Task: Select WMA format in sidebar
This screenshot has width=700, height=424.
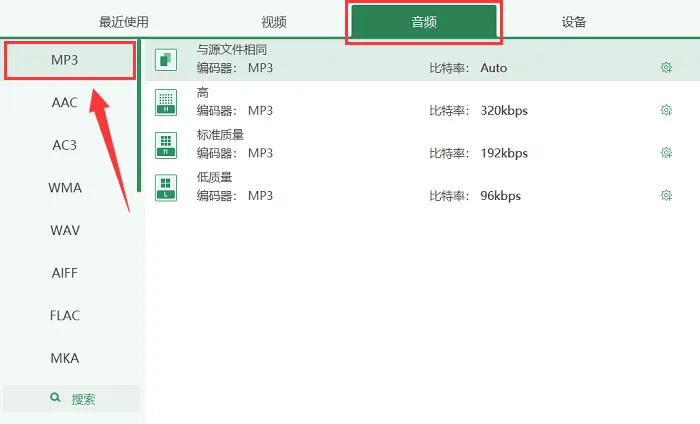Action: coord(65,188)
